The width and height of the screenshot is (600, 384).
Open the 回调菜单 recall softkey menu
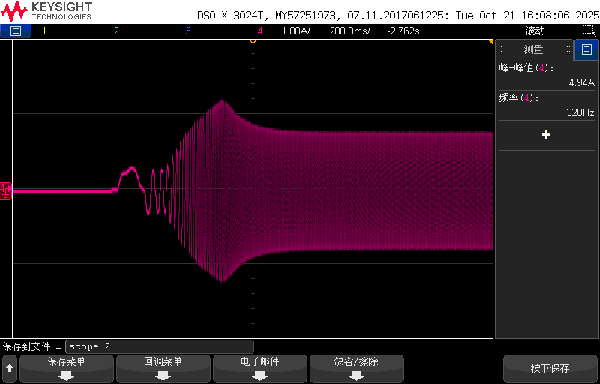(x=163, y=368)
